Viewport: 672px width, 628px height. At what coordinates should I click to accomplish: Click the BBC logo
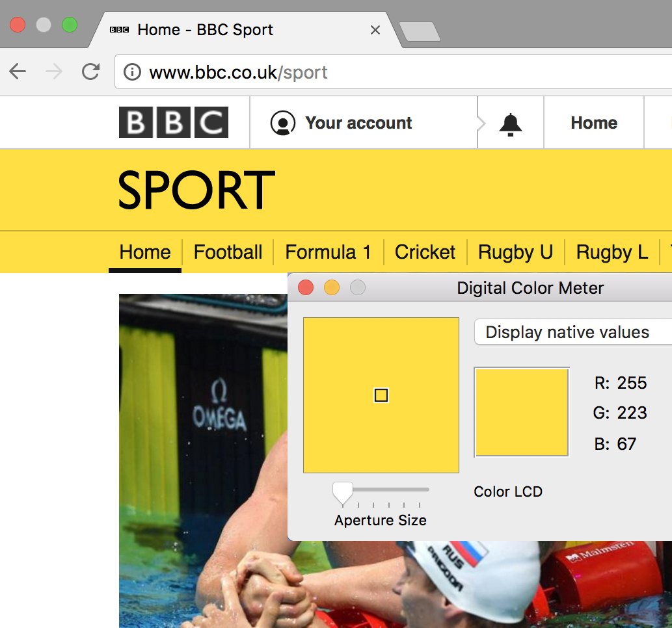[x=174, y=122]
